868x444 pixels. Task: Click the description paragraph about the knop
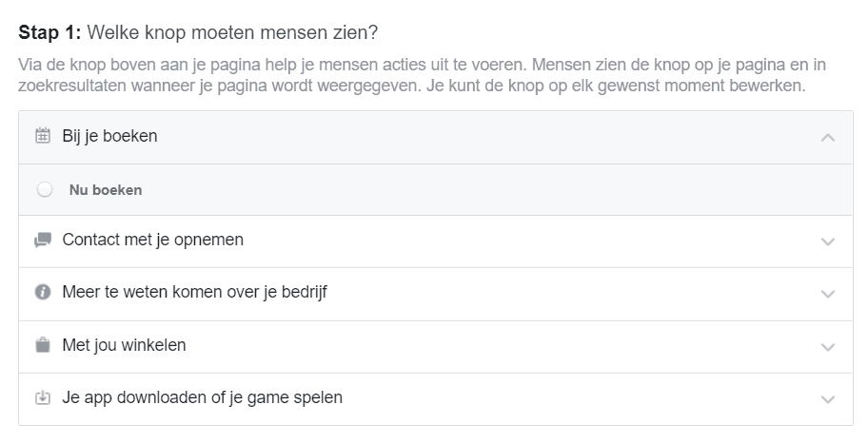(422, 75)
